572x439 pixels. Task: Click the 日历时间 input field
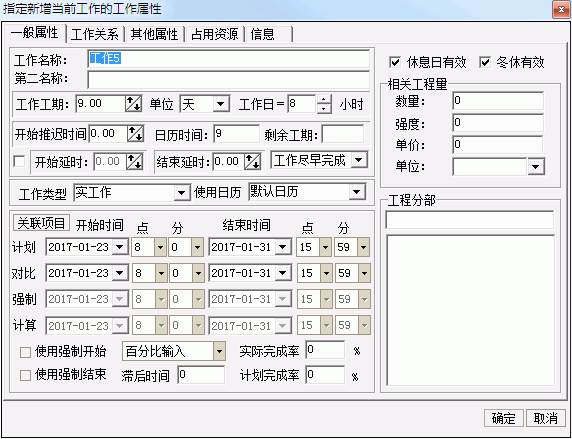pos(236,134)
